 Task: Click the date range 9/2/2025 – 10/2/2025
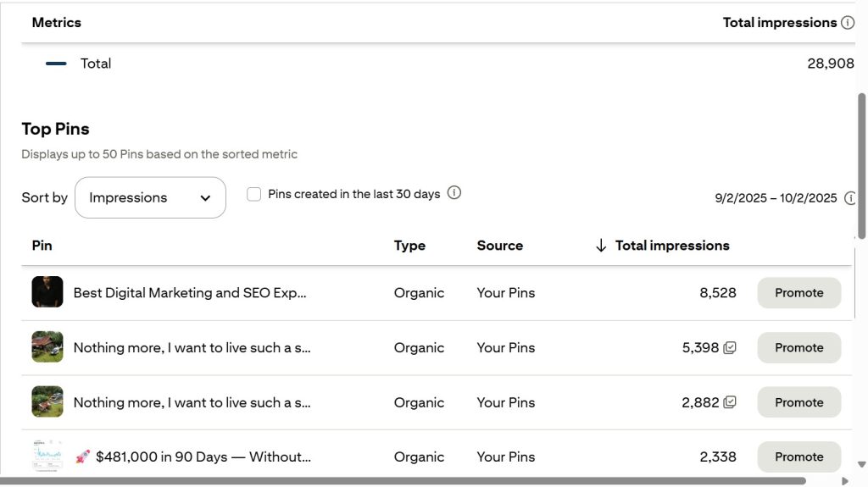(x=776, y=198)
